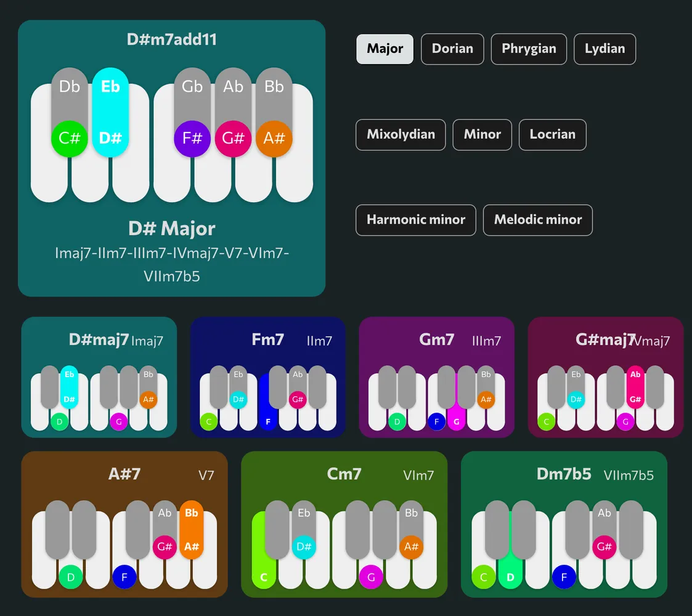
Task: Click the orange A# key on main keyboard
Action: pyautogui.click(x=274, y=138)
